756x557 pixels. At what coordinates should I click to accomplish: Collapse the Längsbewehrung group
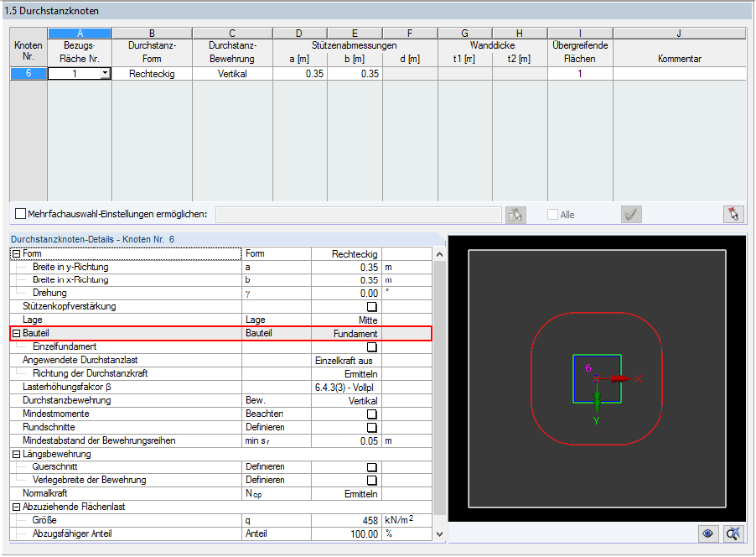coord(16,454)
